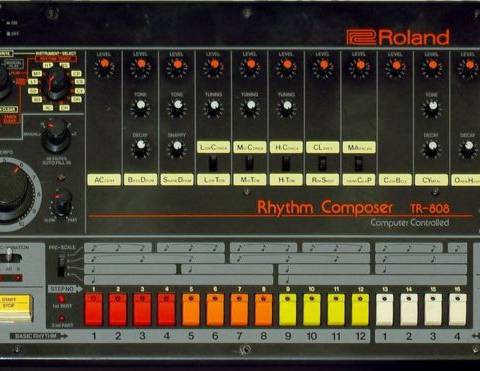Click the 2nd Part red LED
This screenshot has height=371, width=480.
point(61,318)
